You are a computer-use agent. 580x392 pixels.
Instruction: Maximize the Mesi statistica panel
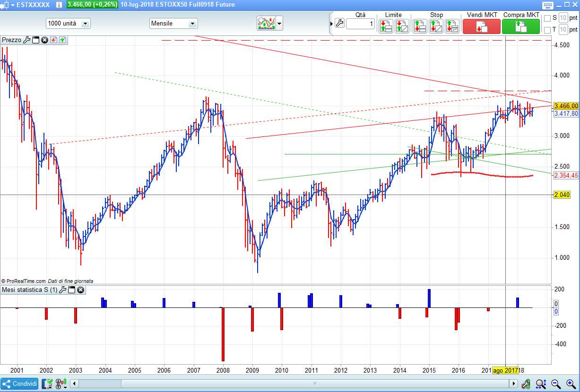tap(71, 290)
